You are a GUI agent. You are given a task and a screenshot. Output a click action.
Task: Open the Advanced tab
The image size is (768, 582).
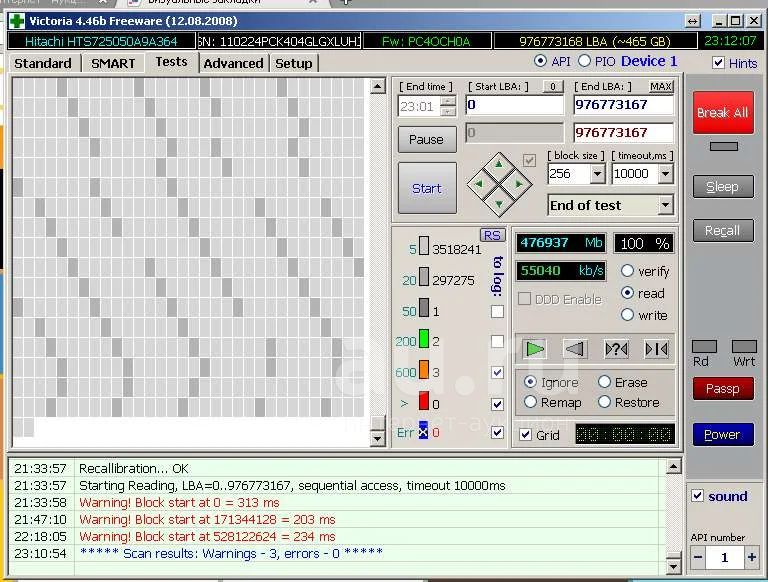pyautogui.click(x=234, y=64)
